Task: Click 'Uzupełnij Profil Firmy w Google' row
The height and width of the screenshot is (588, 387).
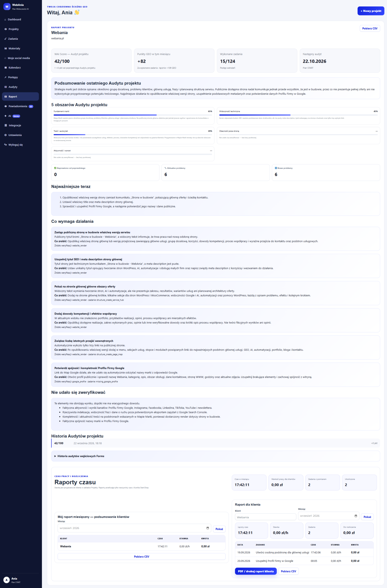Action: pos(304,561)
